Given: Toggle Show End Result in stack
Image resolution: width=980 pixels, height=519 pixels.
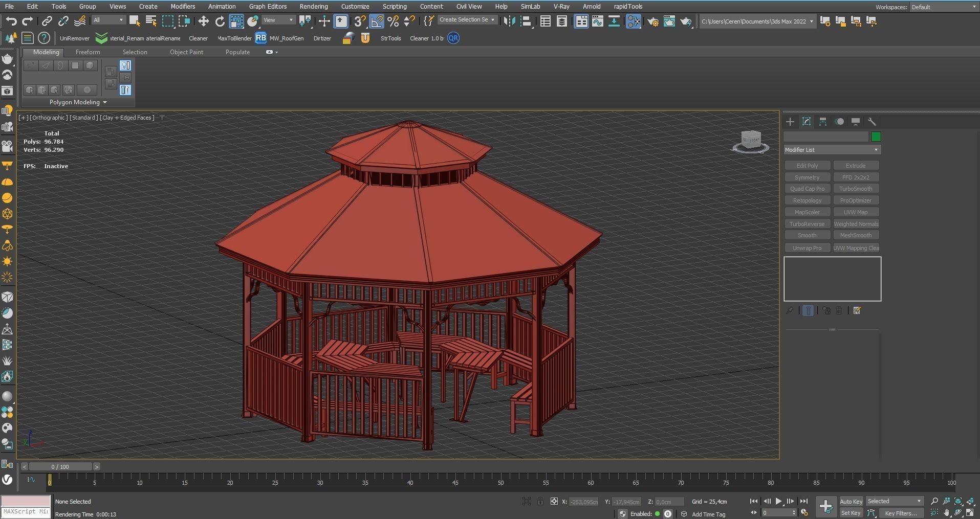Looking at the screenshot, I should (808, 310).
